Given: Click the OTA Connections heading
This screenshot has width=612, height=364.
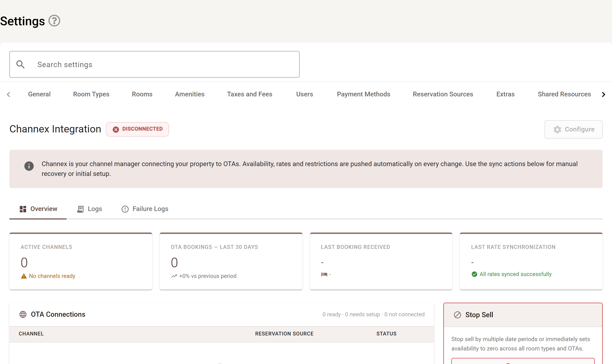Looking at the screenshot, I should click(x=58, y=314).
